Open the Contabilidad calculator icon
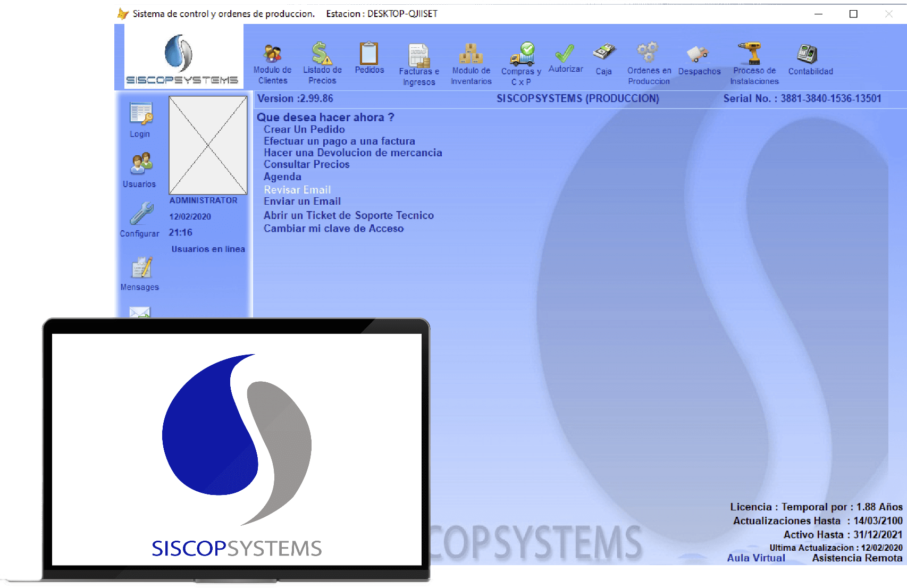 tap(808, 54)
